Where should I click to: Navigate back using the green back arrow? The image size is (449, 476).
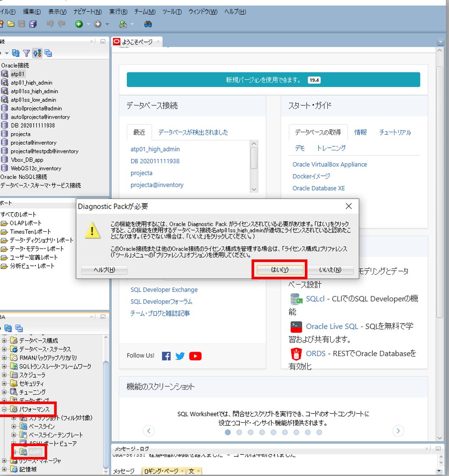[79, 24]
